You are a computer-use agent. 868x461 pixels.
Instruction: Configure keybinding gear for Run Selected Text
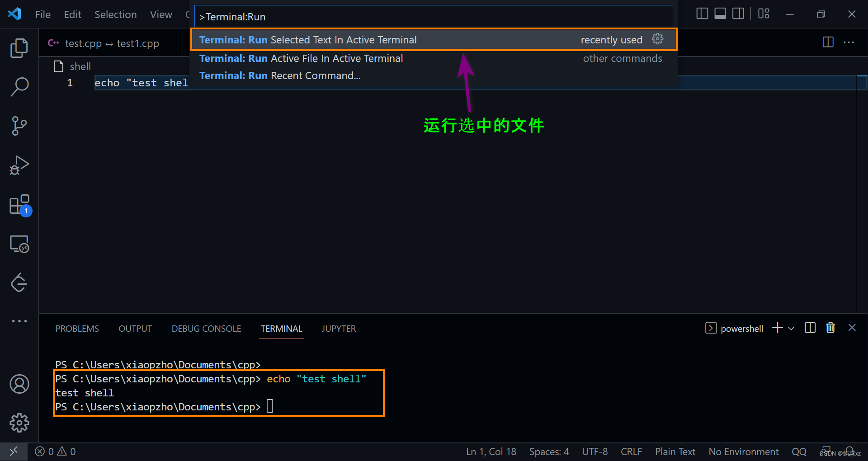click(658, 39)
